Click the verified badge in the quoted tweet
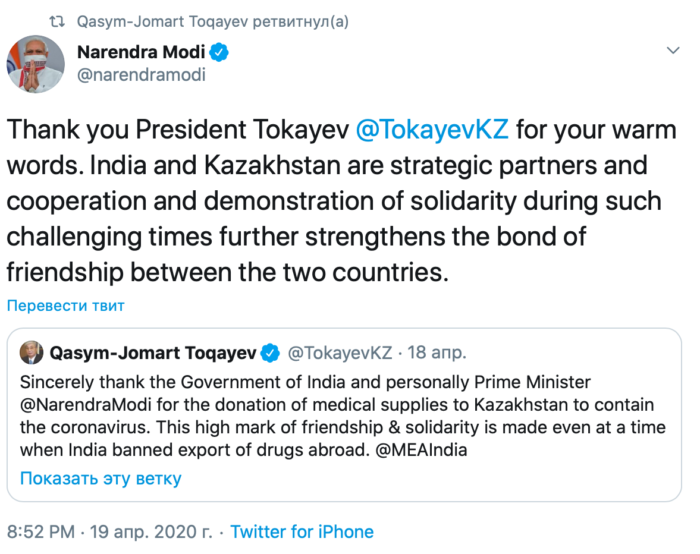 coord(270,352)
